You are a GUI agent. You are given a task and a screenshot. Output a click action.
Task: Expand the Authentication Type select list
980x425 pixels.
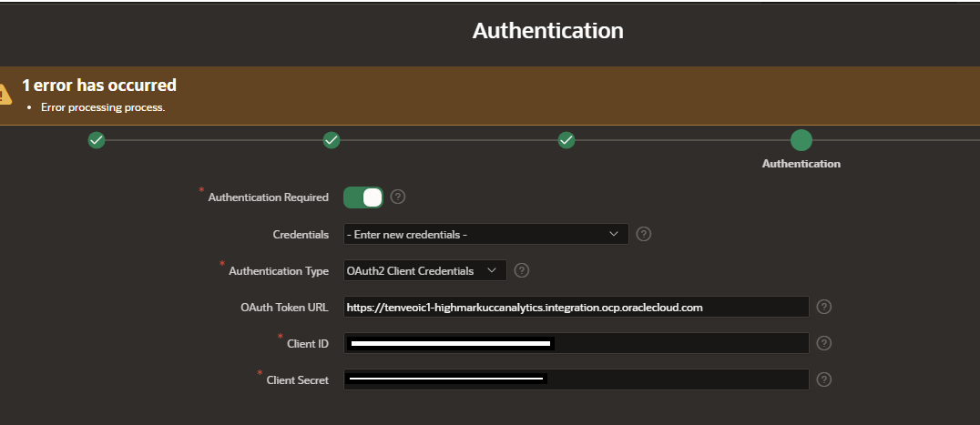(x=425, y=270)
